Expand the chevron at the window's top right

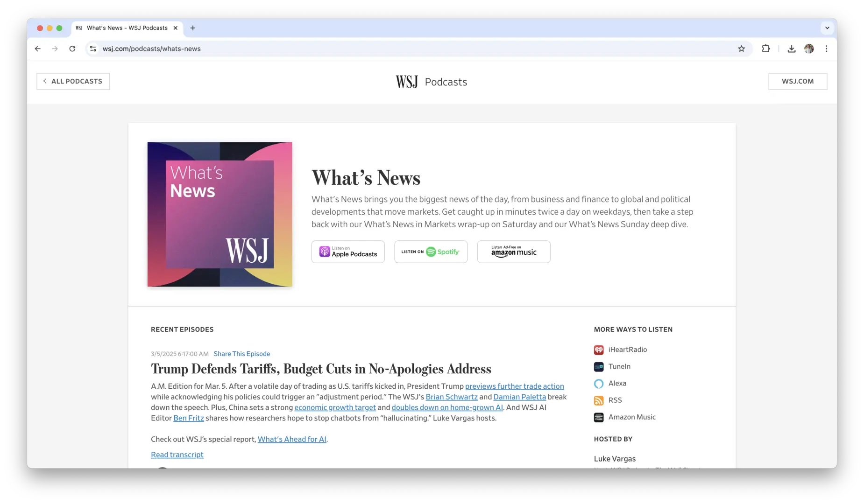click(x=827, y=28)
